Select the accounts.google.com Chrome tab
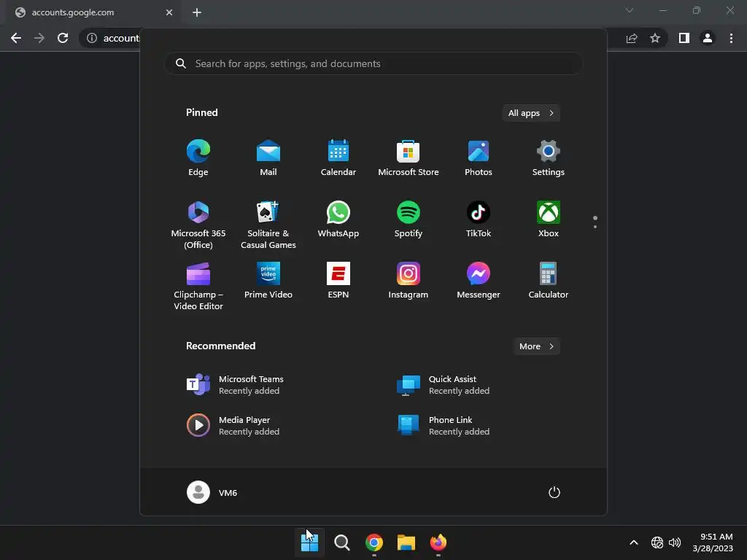Image resolution: width=747 pixels, height=560 pixels. tap(93, 12)
